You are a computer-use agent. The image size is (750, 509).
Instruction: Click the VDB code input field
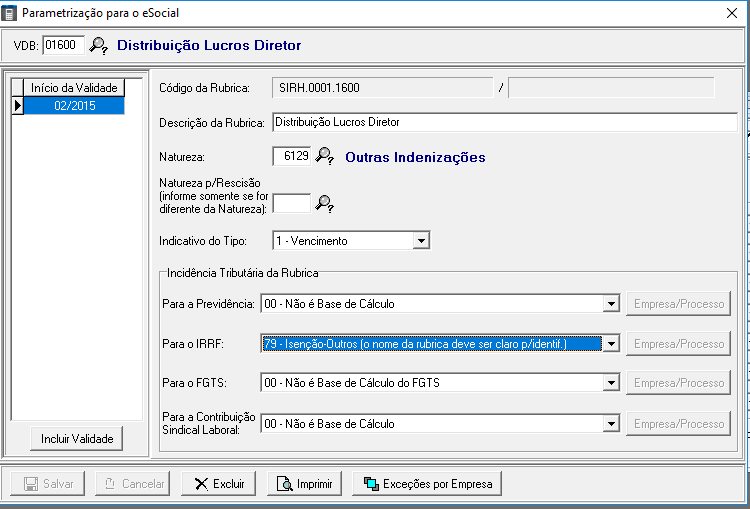click(x=64, y=45)
